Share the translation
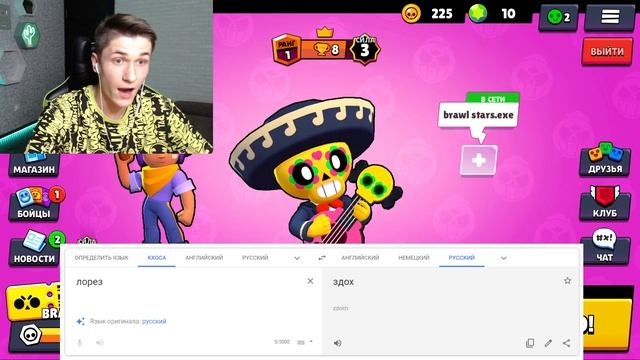The height and width of the screenshot is (360, 640). tap(567, 343)
